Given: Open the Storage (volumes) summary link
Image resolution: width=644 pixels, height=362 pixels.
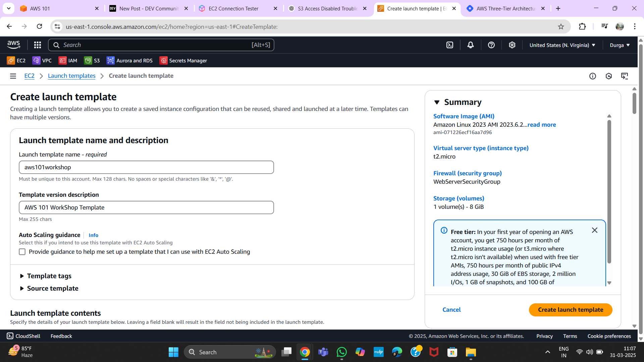Looking at the screenshot, I should 459,198.
